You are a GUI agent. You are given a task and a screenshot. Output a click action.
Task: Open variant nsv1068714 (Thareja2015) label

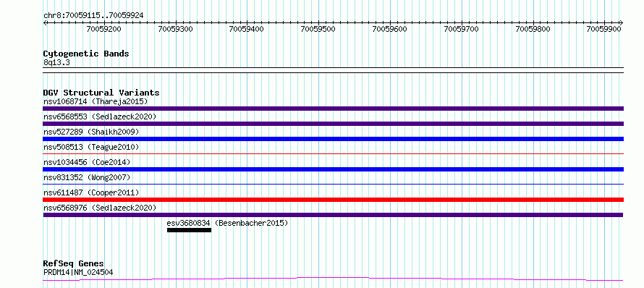(96, 101)
